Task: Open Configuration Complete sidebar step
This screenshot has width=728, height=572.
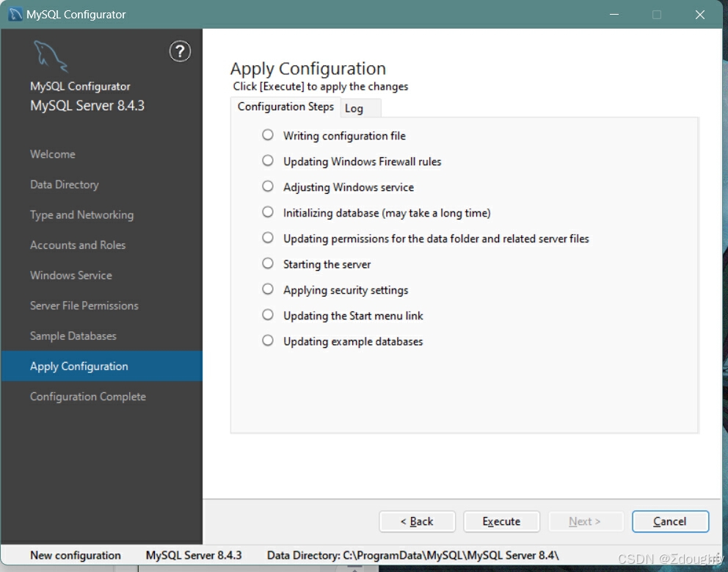Action: [88, 397]
